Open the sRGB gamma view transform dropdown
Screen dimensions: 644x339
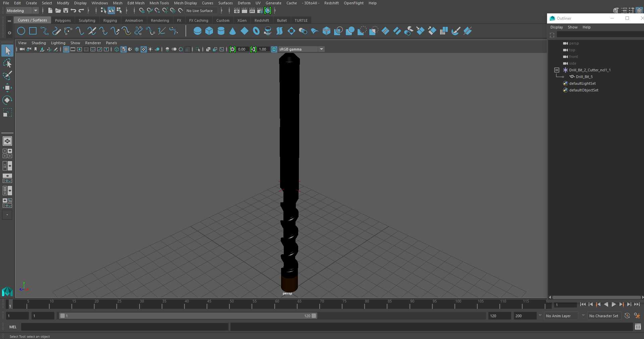click(301, 49)
